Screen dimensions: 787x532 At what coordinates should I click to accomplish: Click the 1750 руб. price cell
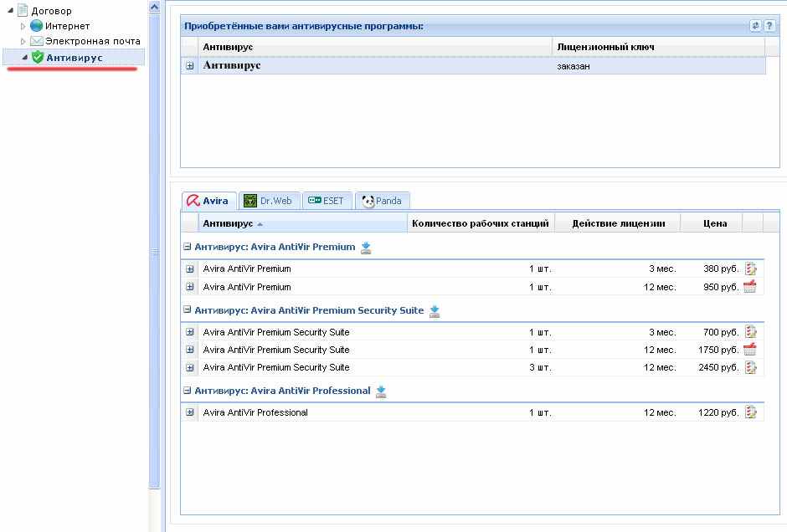[x=718, y=350]
